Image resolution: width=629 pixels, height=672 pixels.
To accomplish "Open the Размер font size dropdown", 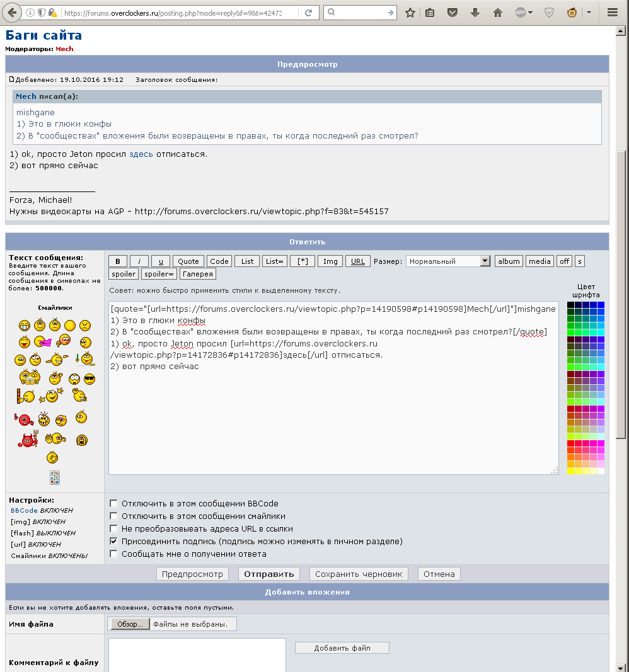I will point(448,261).
